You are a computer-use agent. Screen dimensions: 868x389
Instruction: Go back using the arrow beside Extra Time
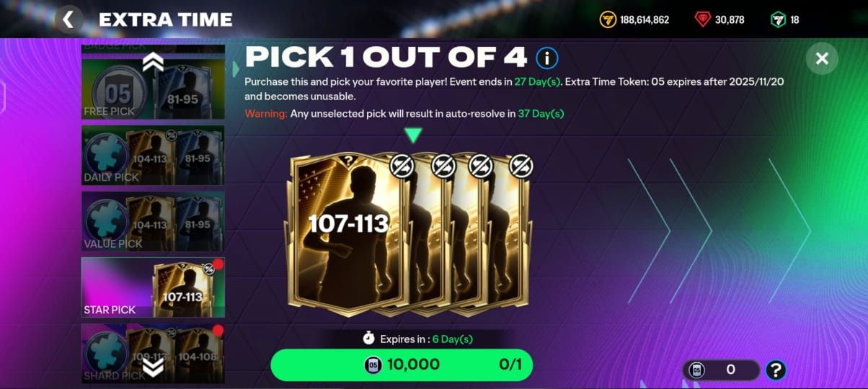click(68, 19)
